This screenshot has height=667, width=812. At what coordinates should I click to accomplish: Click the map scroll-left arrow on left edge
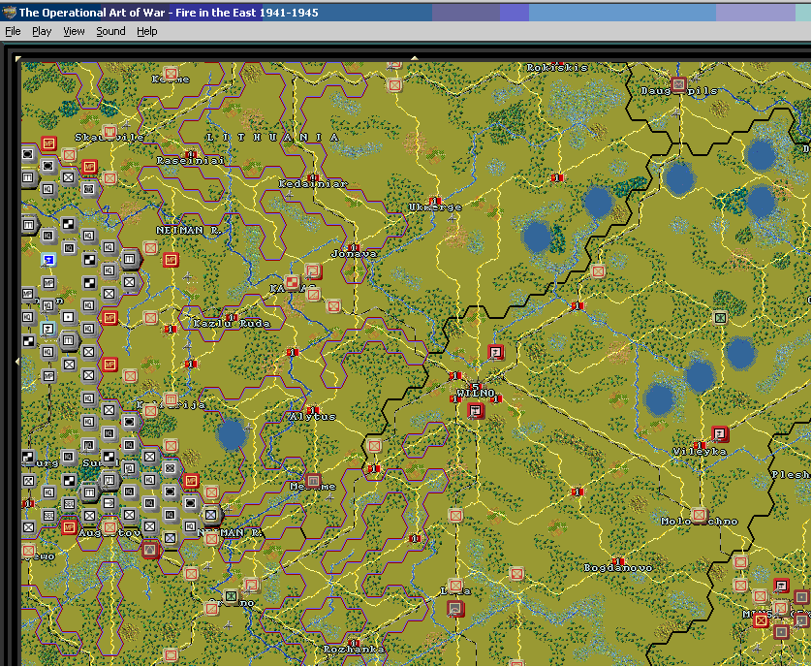(17, 361)
